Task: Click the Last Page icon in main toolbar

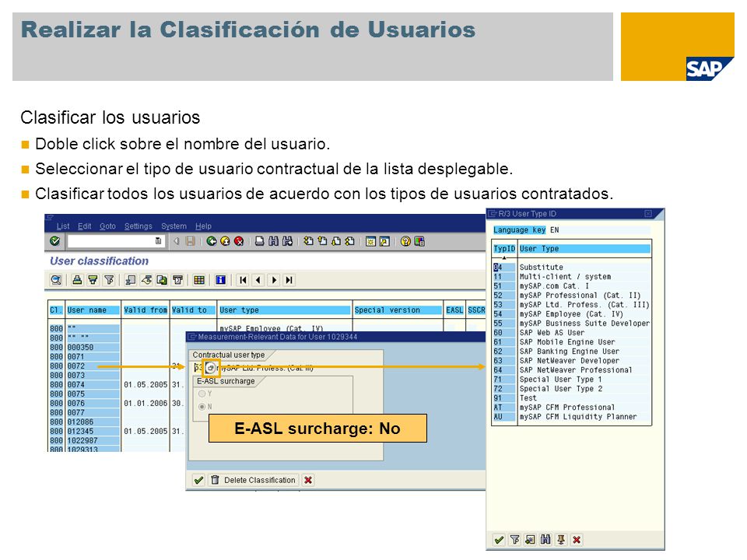Action: (350, 241)
